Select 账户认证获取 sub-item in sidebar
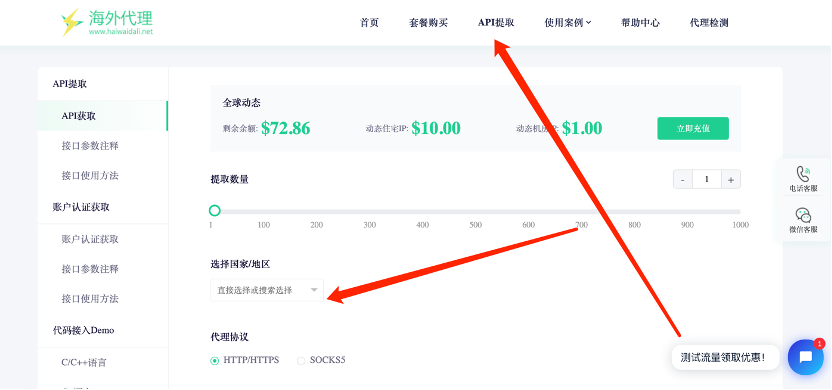This screenshot has width=832, height=390. pyautogui.click(x=90, y=239)
